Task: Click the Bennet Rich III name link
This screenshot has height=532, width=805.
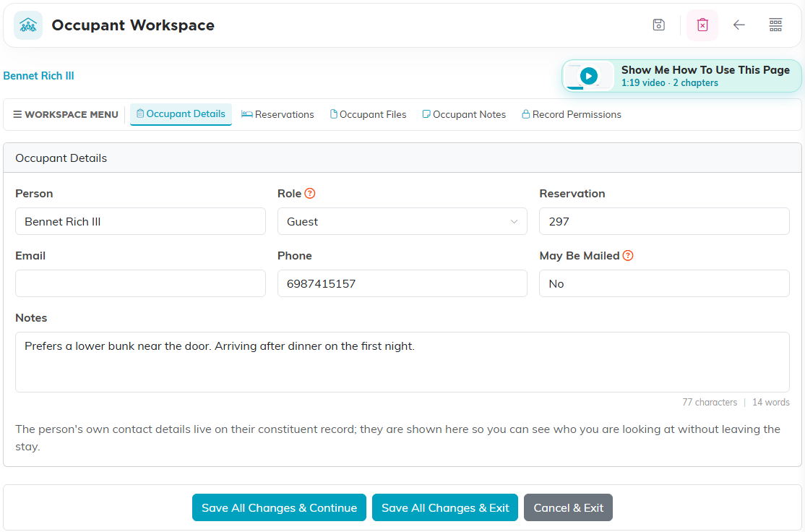Action: [x=38, y=76]
